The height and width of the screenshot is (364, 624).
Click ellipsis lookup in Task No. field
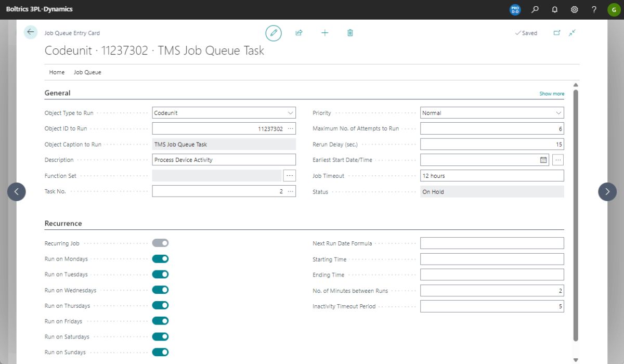(290, 191)
